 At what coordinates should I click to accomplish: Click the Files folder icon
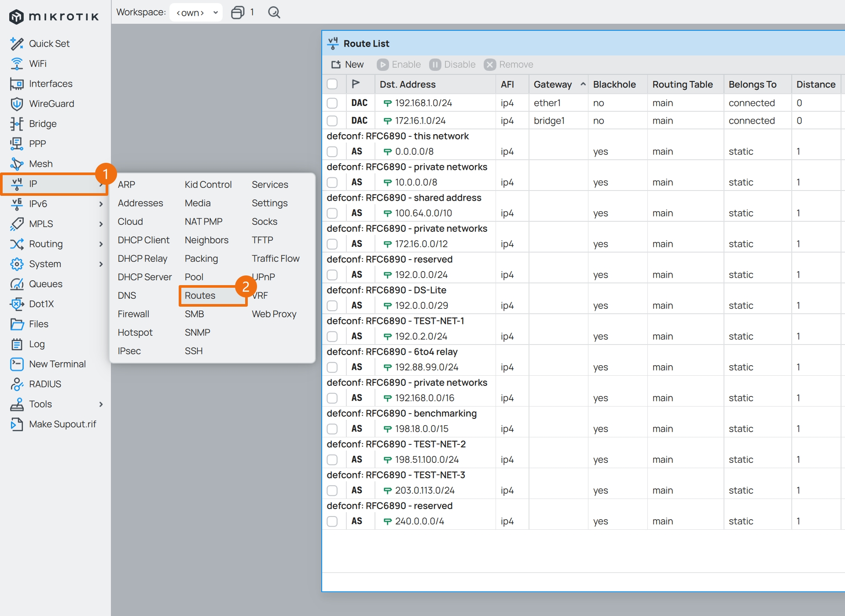click(x=17, y=324)
